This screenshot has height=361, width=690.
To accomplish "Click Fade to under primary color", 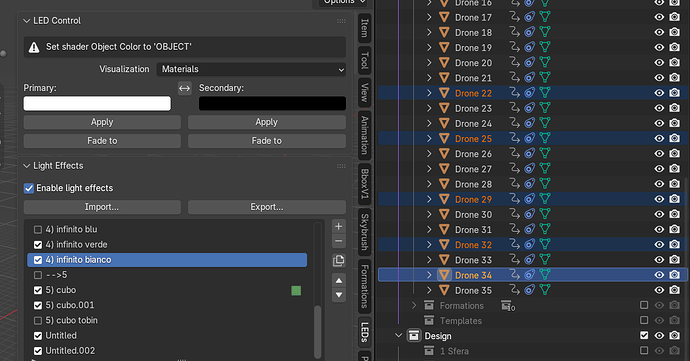I will point(102,141).
